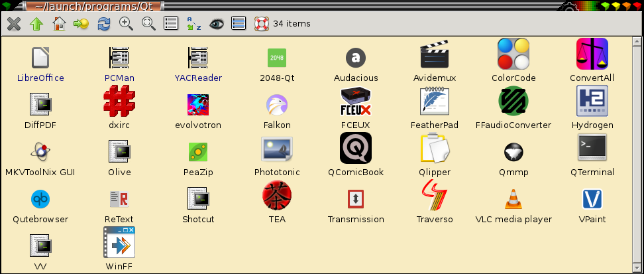
Task: Start the 2048-Qt game
Action: (277, 58)
